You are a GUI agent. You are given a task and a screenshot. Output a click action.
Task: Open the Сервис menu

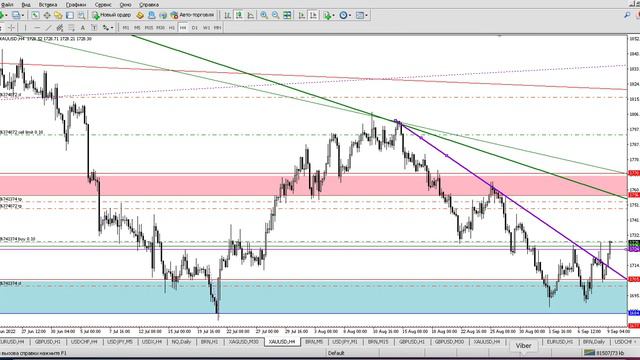click(x=103, y=4)
